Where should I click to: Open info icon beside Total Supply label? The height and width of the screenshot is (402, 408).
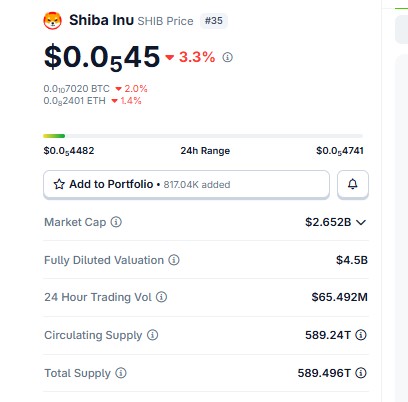coord(121,373)
